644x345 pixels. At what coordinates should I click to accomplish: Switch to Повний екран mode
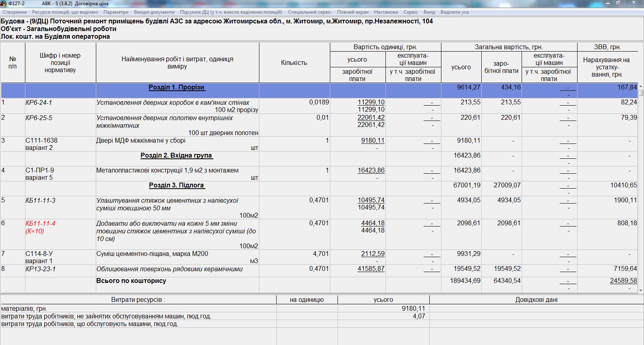pyautogui.click(x=353, y=12)
